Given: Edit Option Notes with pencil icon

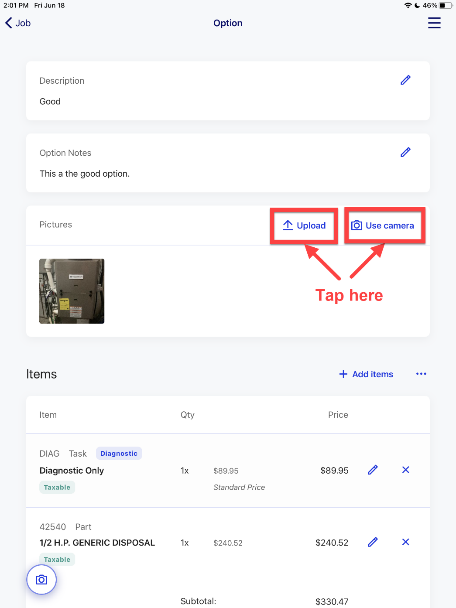Looking at the screenshot, I should coord(405,152).
